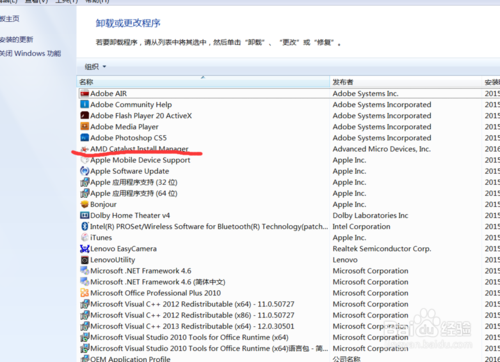This screenshot has width=500, height=362.
Task: Click the Office Runtime (x64) icon
Action: click(x=85, y=337)
